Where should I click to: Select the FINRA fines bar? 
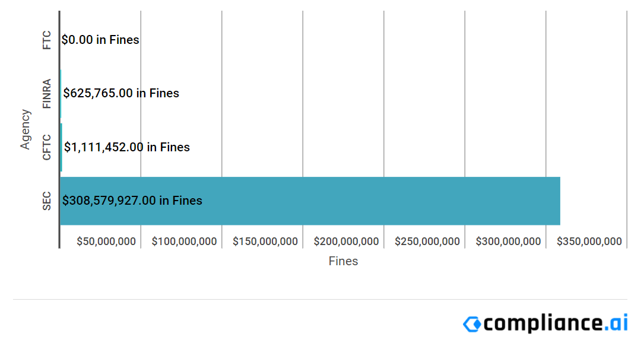[x=61, y=94]
